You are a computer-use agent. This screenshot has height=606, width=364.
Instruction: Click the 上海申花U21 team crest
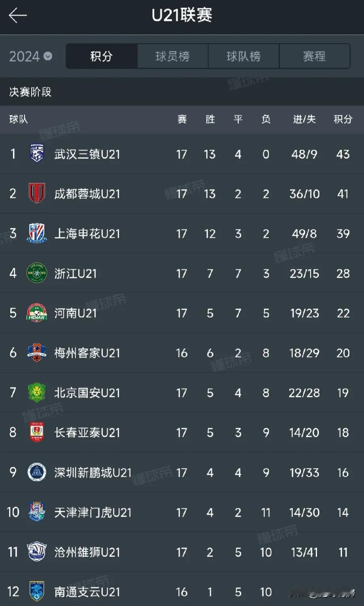click(x=37, y=233)
